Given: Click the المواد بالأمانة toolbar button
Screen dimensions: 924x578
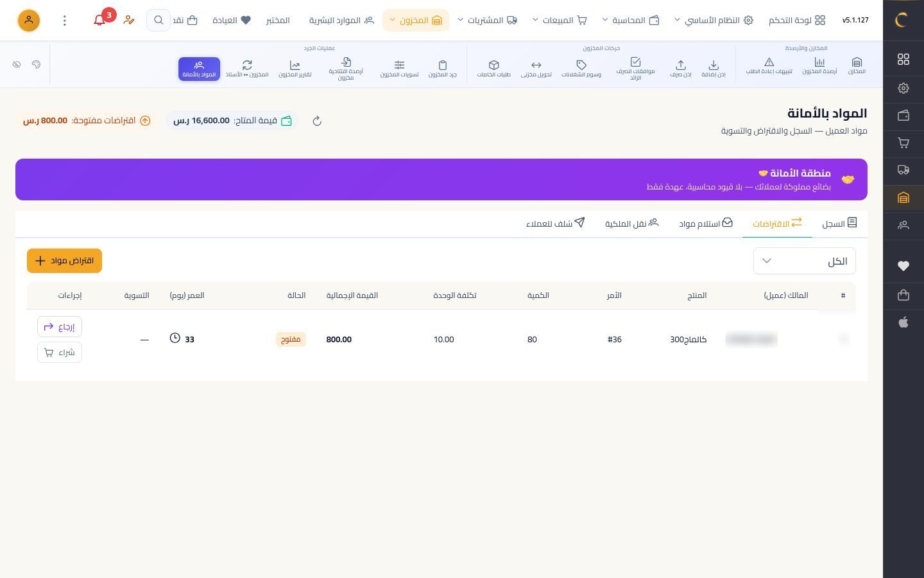Looking at the screenshot, I should [199, 69].
